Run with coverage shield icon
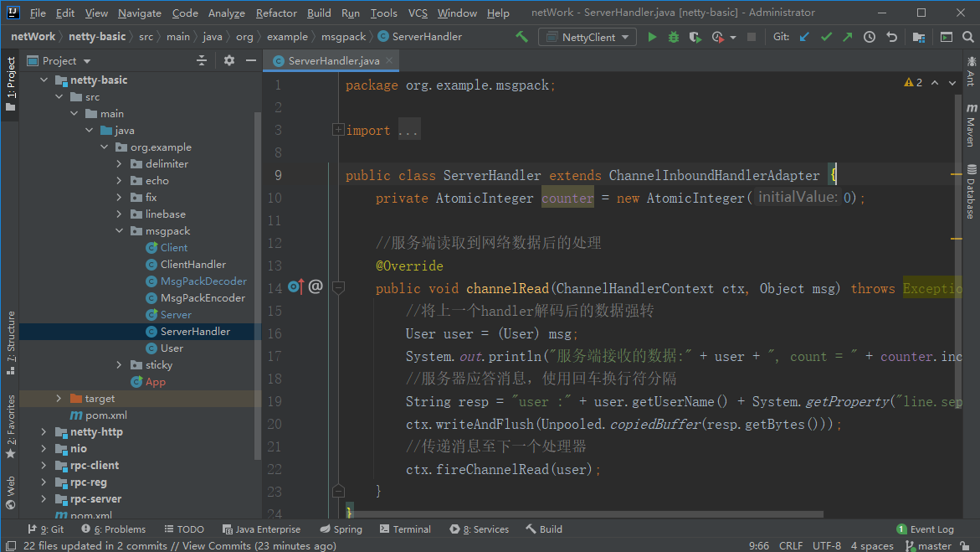This screenshot has width=980, height=552. 695,37
